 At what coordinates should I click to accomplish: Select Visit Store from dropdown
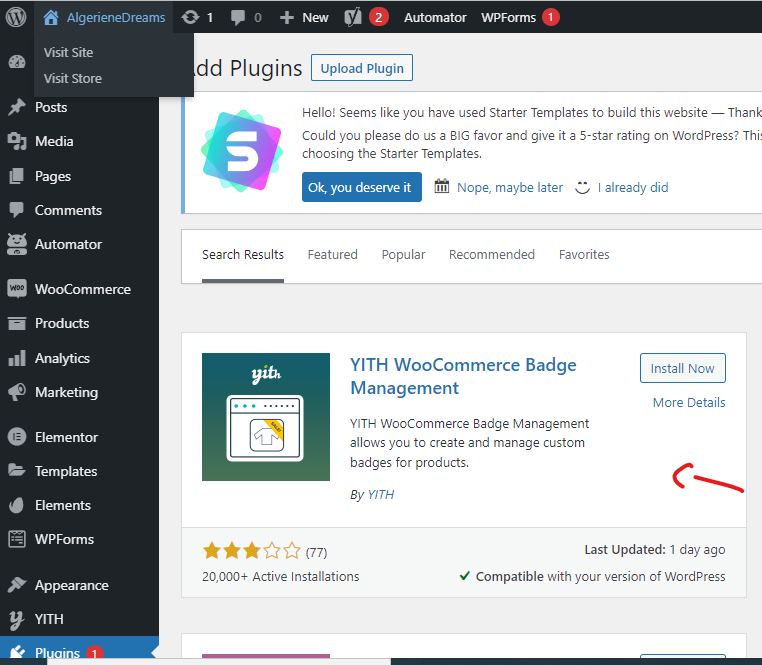[73, 78]
